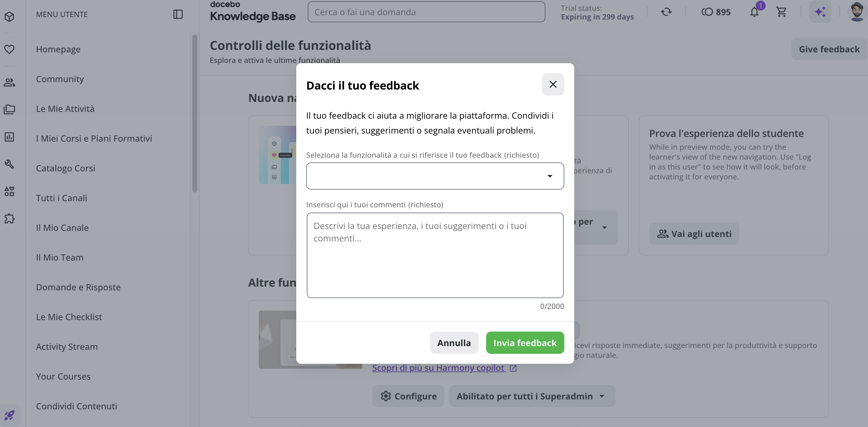Open the shopping cart icon
This screenshot has width=868, height=427.
coord(781,12)
